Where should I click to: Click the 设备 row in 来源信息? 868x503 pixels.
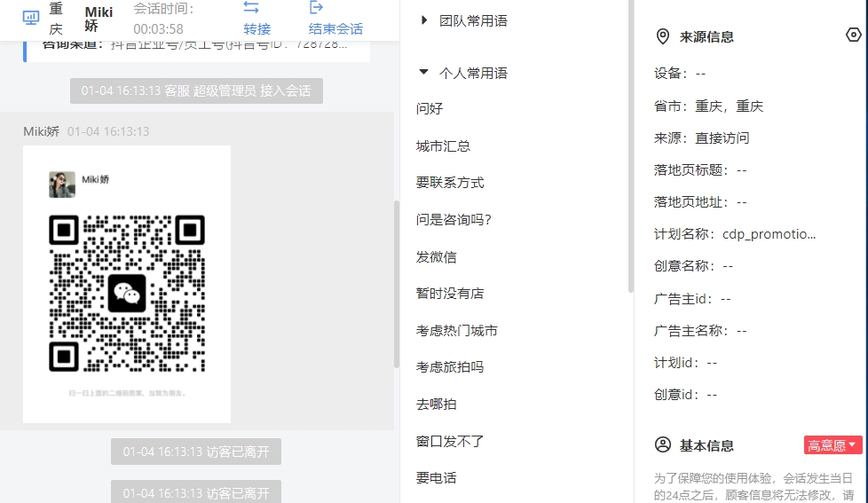tap(680, 73)
